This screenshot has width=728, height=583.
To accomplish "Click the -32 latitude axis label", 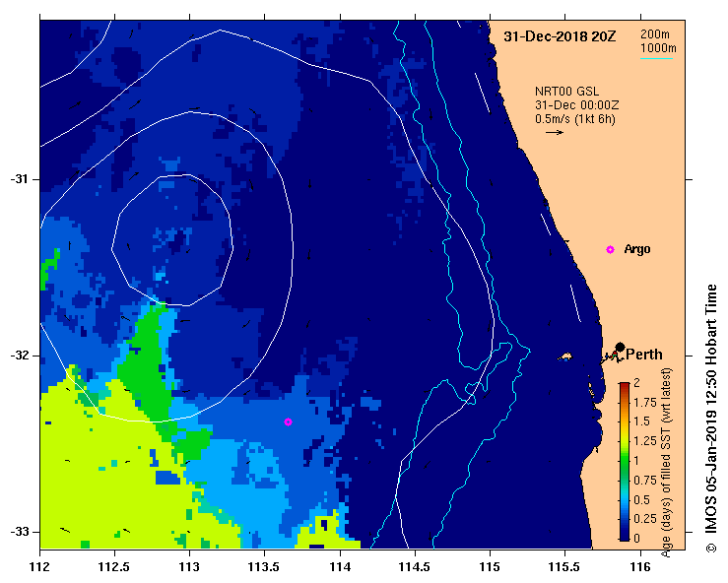I will pyautogui.click(x=19, y=356).
